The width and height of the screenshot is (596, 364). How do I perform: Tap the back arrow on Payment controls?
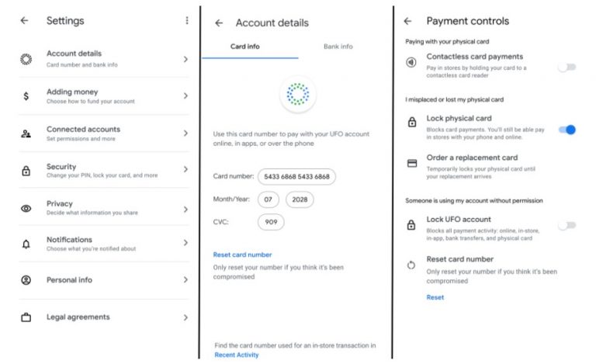(x=407, y=21)
